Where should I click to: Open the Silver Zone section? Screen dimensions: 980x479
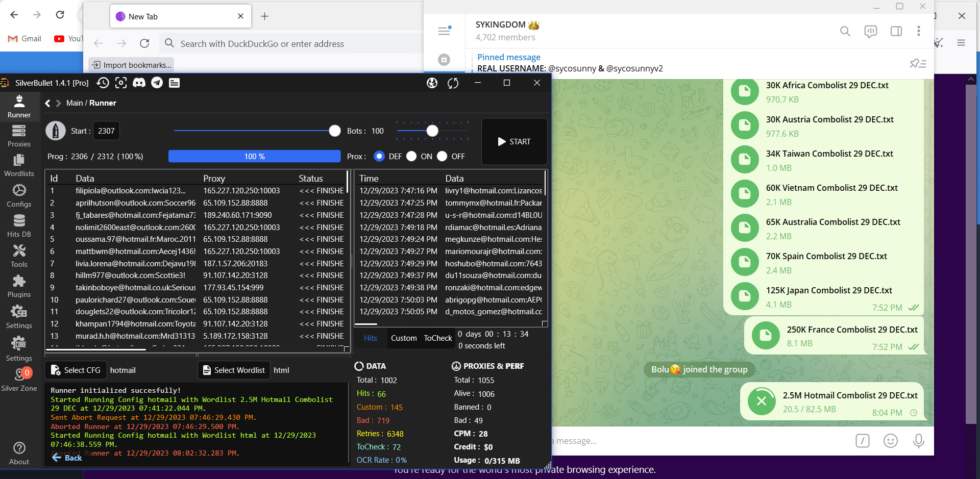[x=19, y=380]
